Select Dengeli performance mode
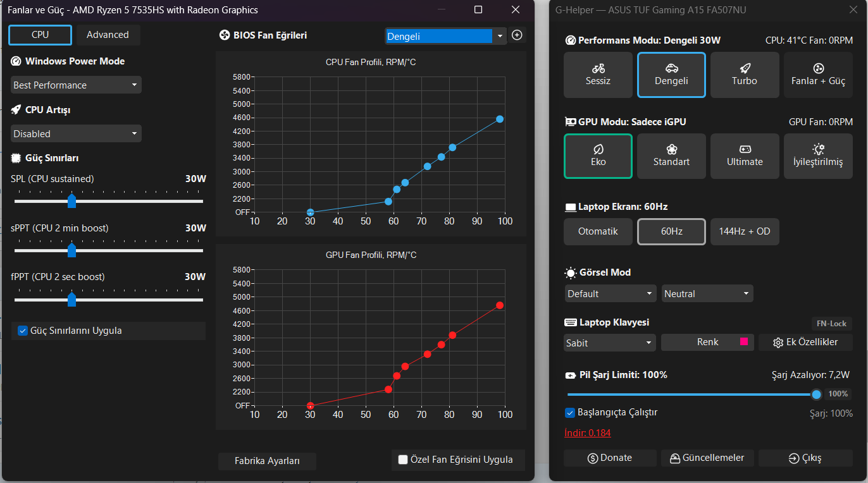The height and width of the screenshot is (483, 868). pyautogui.click(x=671, y=75)
